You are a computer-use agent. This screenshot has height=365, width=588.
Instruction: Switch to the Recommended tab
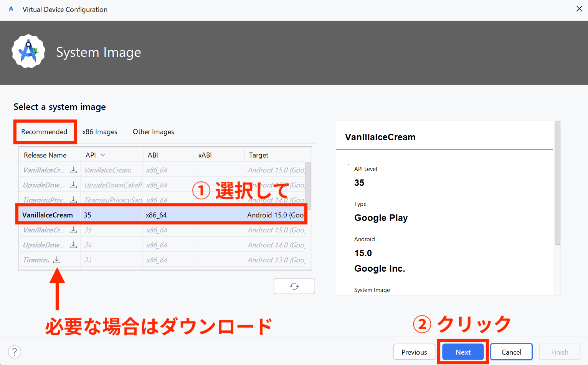click(x=44, y=132)
